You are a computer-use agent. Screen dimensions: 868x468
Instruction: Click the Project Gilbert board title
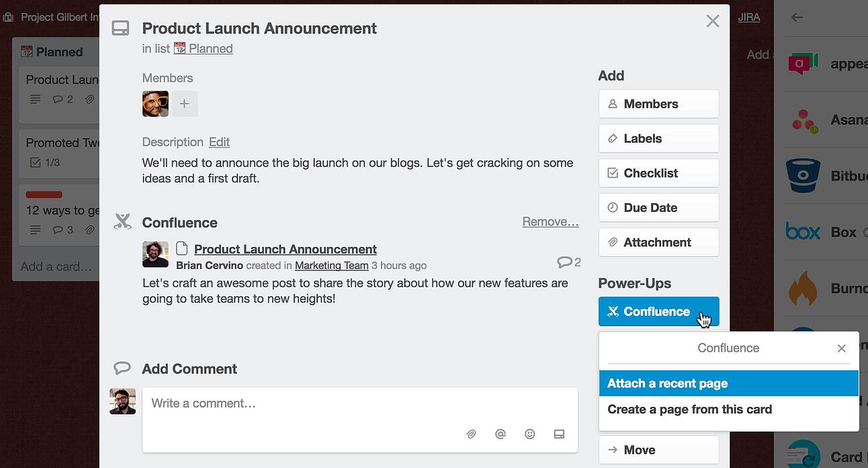(x=59, y=17)
